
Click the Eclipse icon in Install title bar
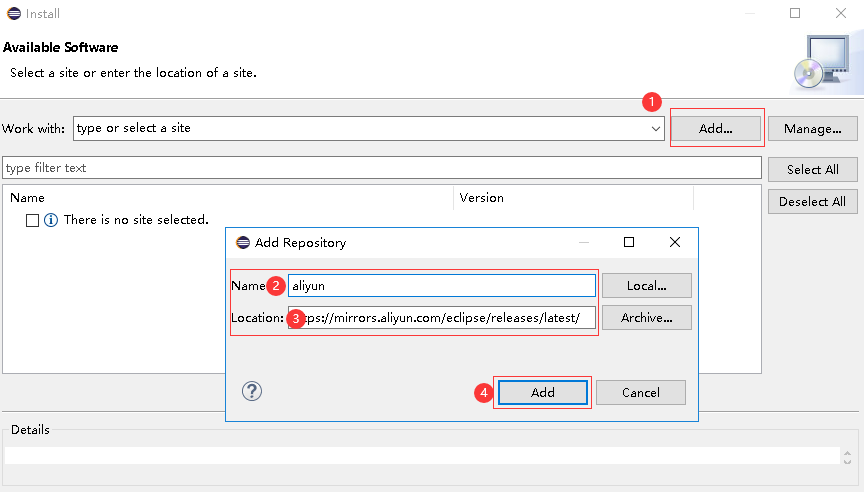point(14,13)
